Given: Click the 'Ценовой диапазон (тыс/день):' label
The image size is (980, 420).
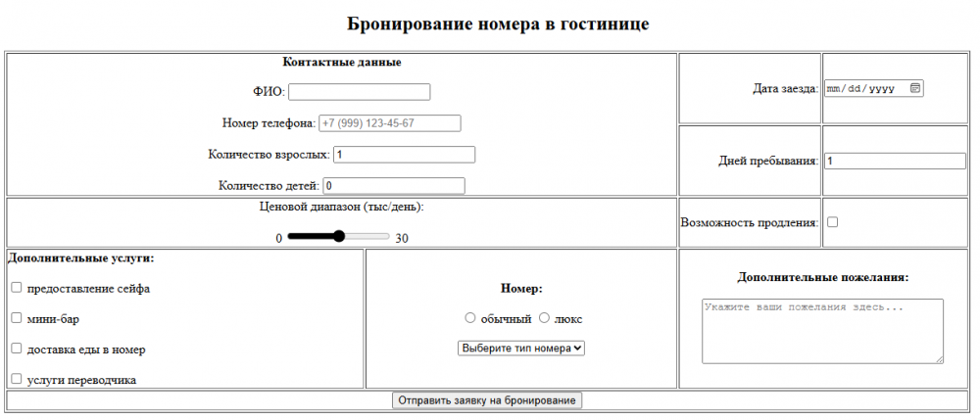Looking at the screenshot, I should (342, 207).
